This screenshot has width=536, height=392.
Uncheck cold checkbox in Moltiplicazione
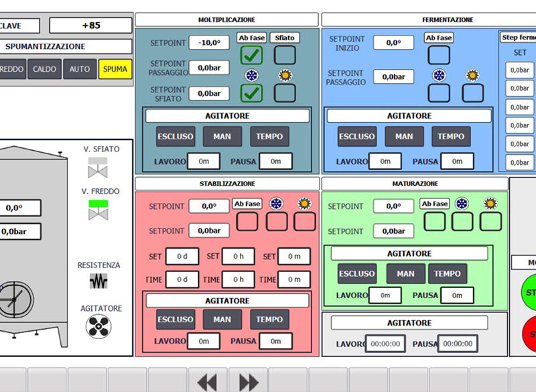coord(251,93)
